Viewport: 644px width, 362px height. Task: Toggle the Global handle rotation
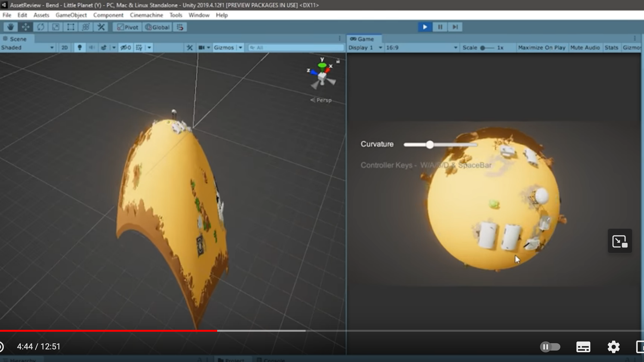coord(157,27)
